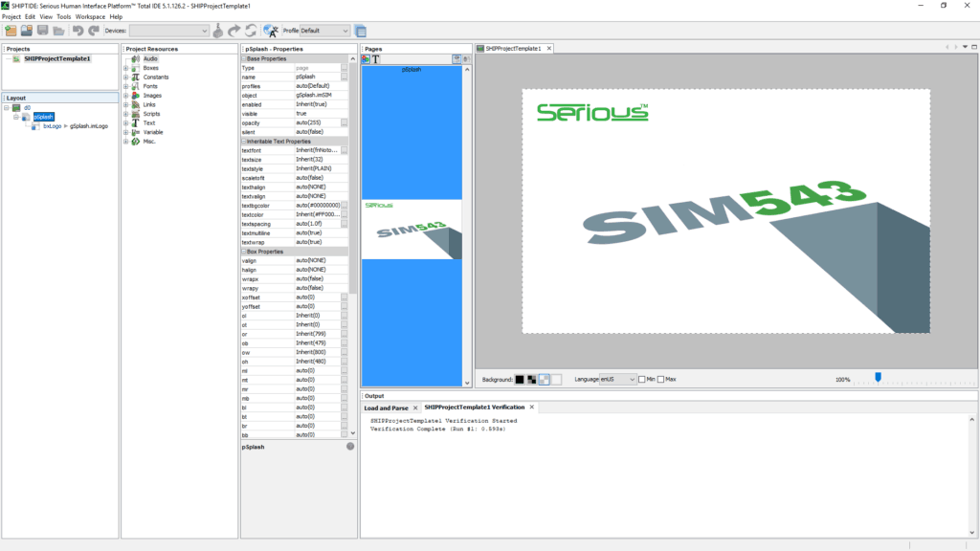Screen dimensions: 980x551
Task: Click the highlighted page view icon in Pages header
Action: [457, 59]
